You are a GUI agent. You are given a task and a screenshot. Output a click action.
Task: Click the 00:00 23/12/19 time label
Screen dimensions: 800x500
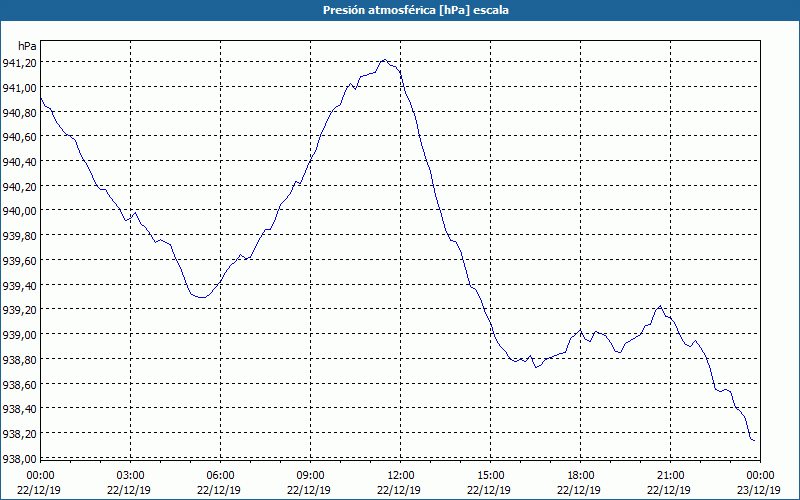pos(759,483)
